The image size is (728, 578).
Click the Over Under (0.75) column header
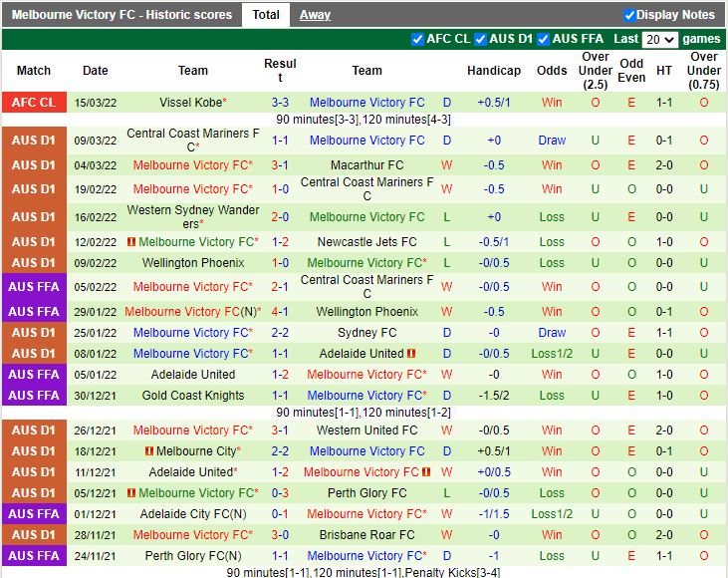703,70
